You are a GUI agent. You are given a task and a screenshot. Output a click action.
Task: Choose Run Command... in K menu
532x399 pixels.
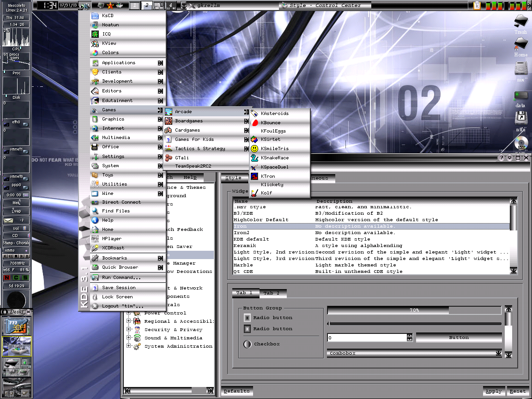pyautogui.click(x=128, y=278)
